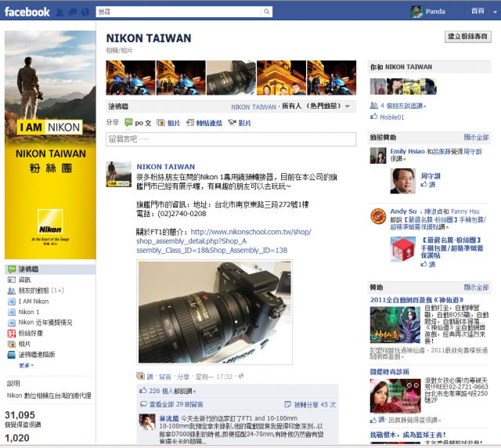Open notifications globe icon
The height and width of the screenshot is (448, 501).
click(85, 13)
